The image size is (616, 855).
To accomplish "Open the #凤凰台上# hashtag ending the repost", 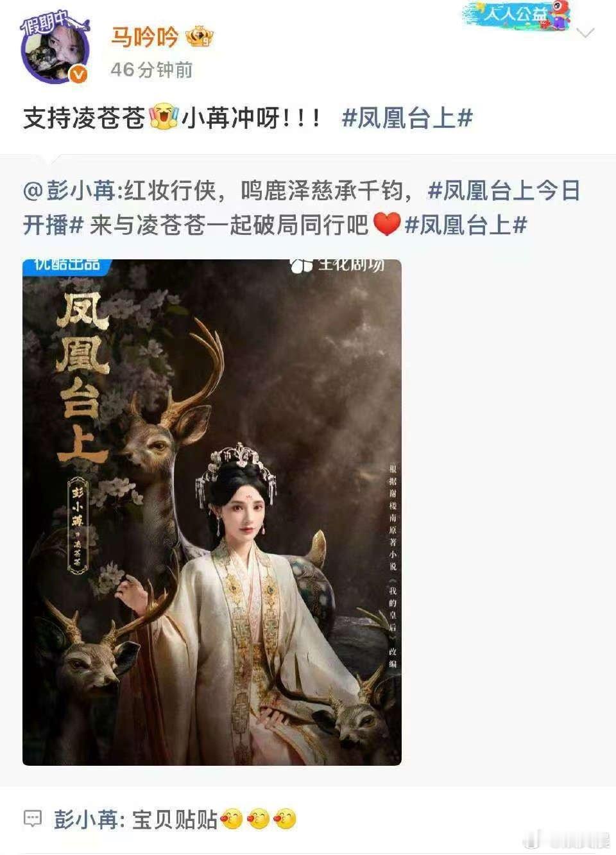I will coord(466,225).
